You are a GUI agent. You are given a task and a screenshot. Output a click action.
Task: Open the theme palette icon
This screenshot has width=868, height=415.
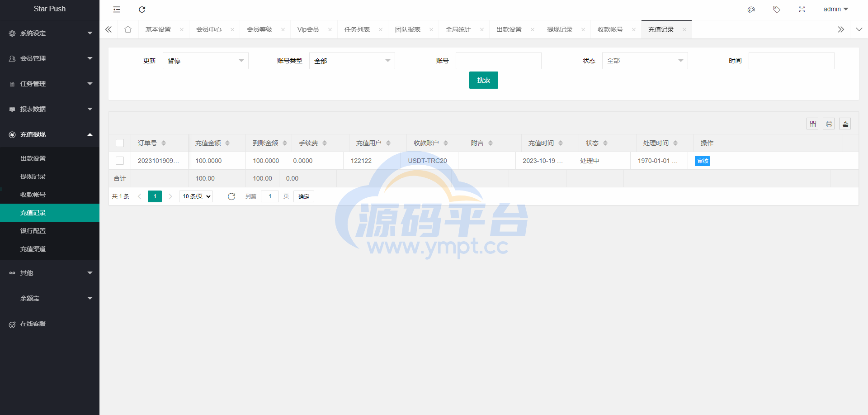751,10
